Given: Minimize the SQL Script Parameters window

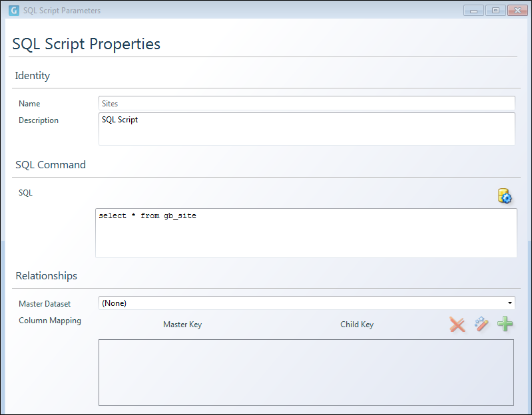Looking at the screenshot, I should [x=473, y=11].
